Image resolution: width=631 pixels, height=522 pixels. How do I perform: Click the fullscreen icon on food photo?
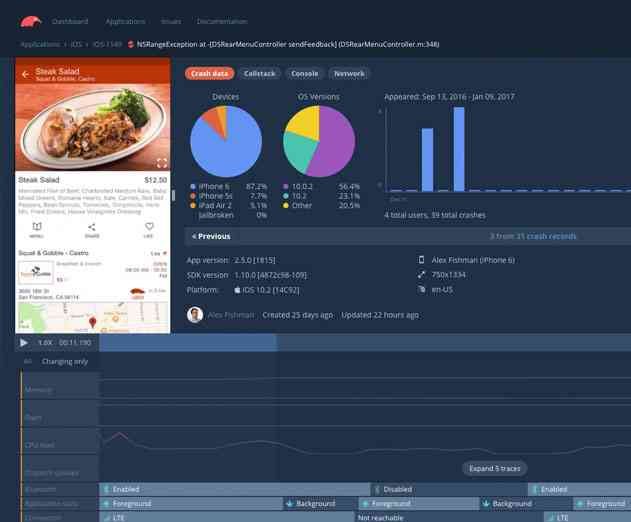[x=162, y=163]
